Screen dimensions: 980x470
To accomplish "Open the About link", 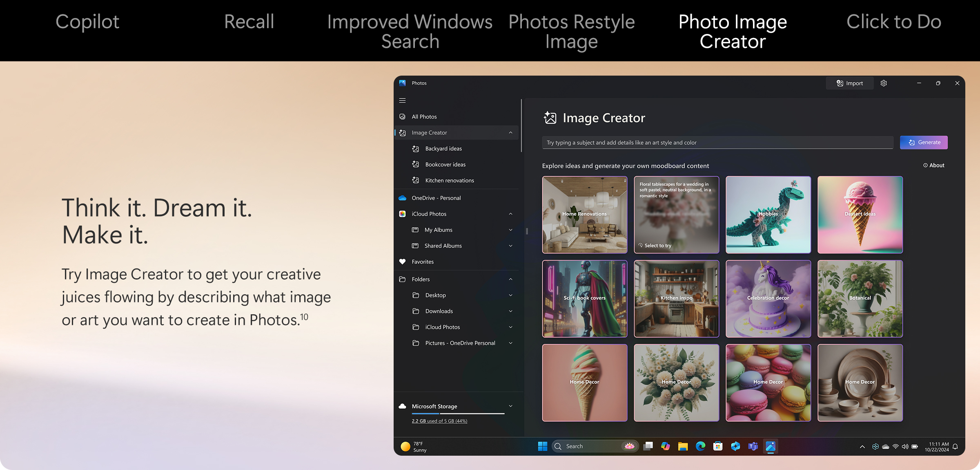I will [x=934, y=166].
